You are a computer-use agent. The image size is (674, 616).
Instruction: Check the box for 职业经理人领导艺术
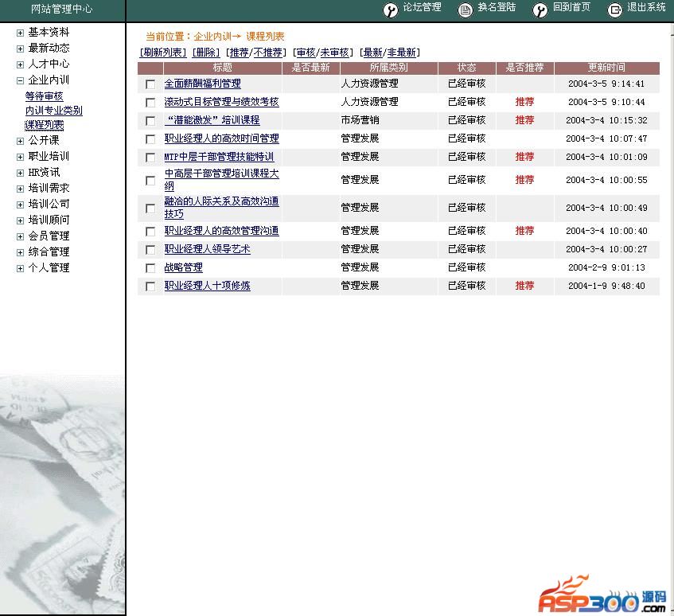(150, 250)
